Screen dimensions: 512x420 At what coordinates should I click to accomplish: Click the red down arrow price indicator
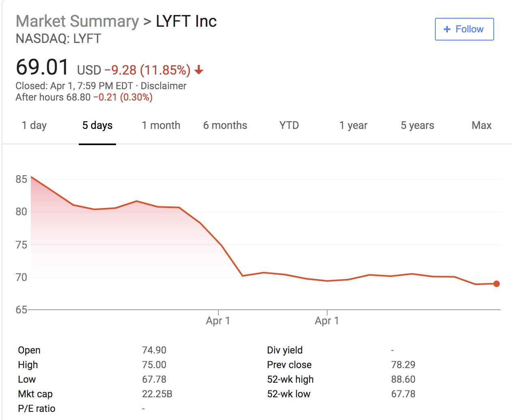click(199, 70)
